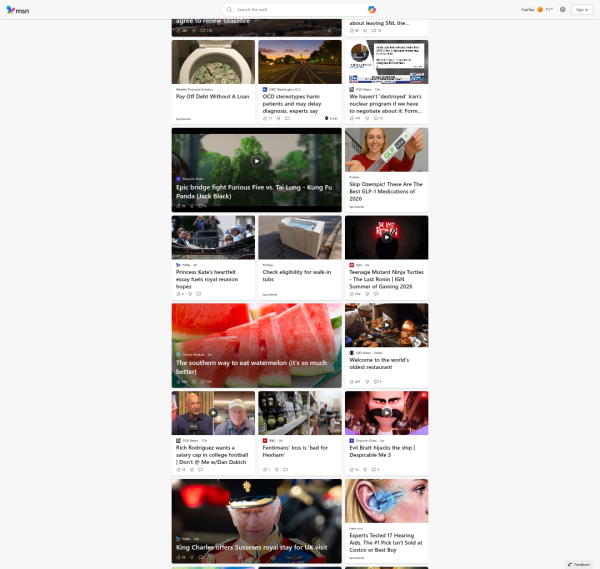Like the Despicable Me 3 video
600x569 pixels.
pos(352,470)
